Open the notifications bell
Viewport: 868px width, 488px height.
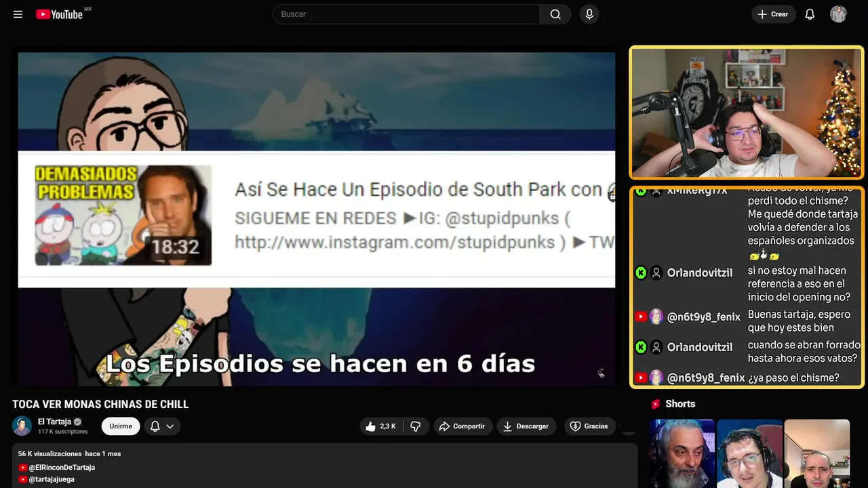click(x=810, y=14)
